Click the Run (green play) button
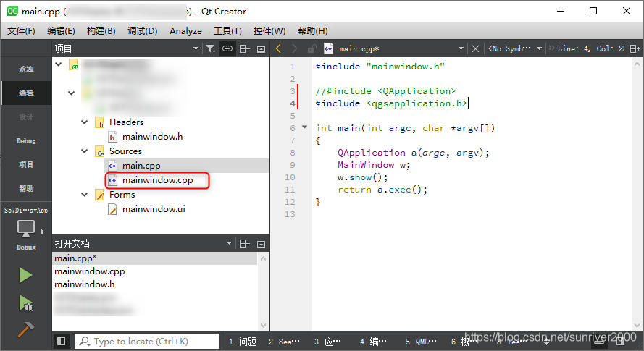The height and width of the screenshot is (351, 644). coord(25,275)
